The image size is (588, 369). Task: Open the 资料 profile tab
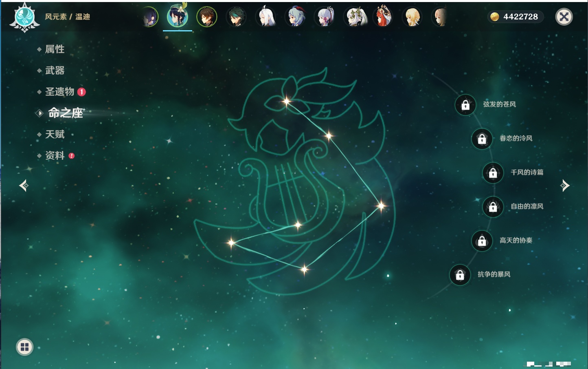[x=55, y=155]
